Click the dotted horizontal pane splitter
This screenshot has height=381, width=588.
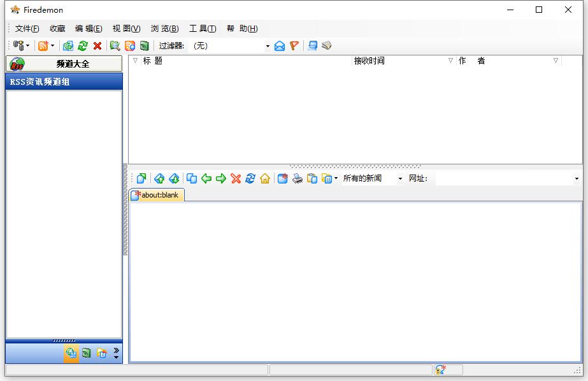tap(355, 166)
